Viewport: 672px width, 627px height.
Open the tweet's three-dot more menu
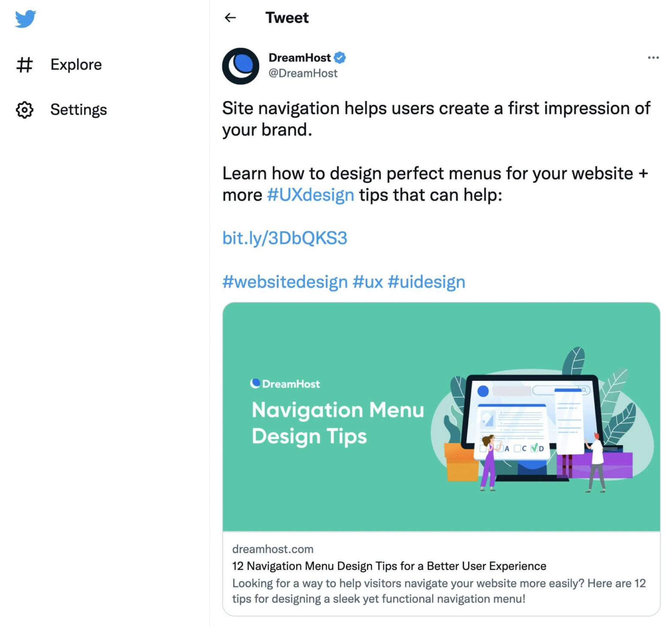(x=653, y=57)
